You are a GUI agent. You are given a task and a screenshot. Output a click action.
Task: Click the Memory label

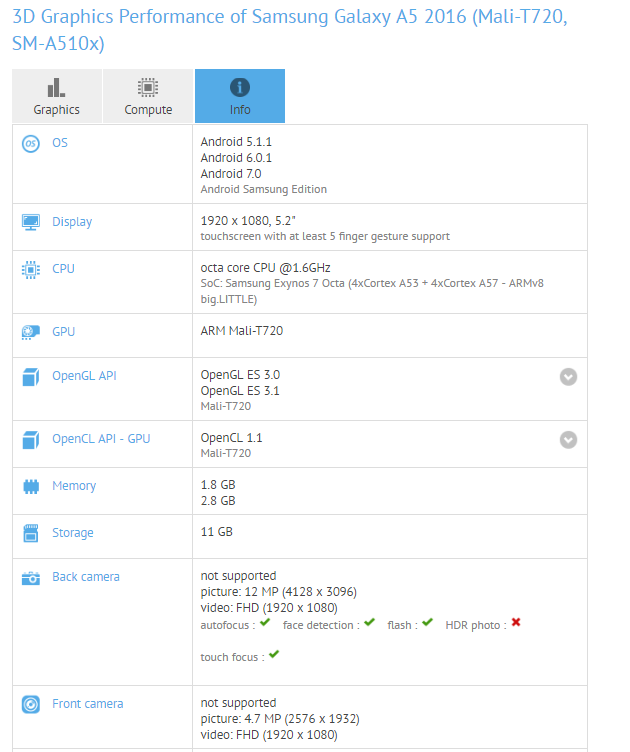[x=74, y=486]
